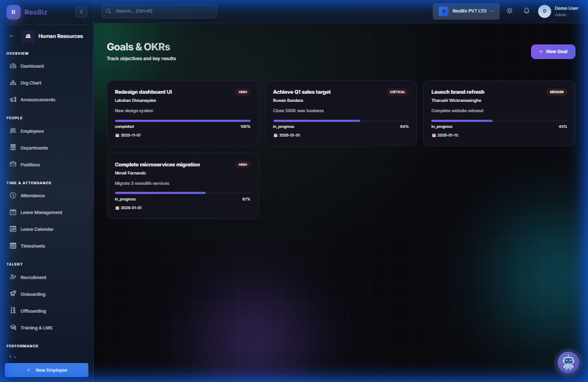This screenshot has height=382, width=588.
Task: Open the ReoBiz PVT LTD company dropdown
Action: tap(465, 10)
